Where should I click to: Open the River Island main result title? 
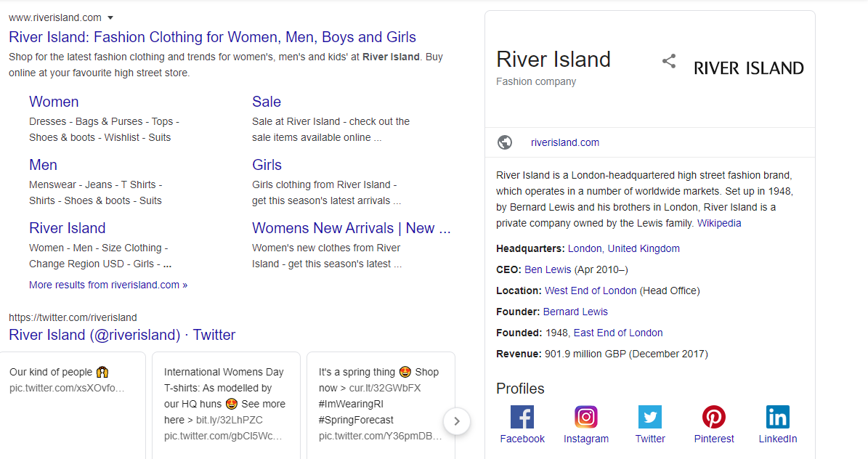pyautogui.click(x=213, y=37)
